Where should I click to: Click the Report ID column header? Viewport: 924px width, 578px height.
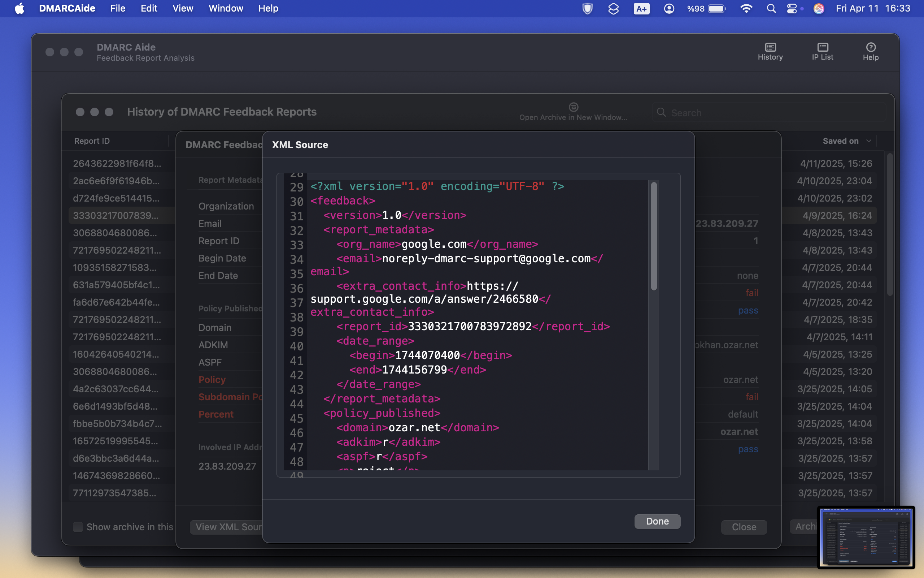coord(92,141)
